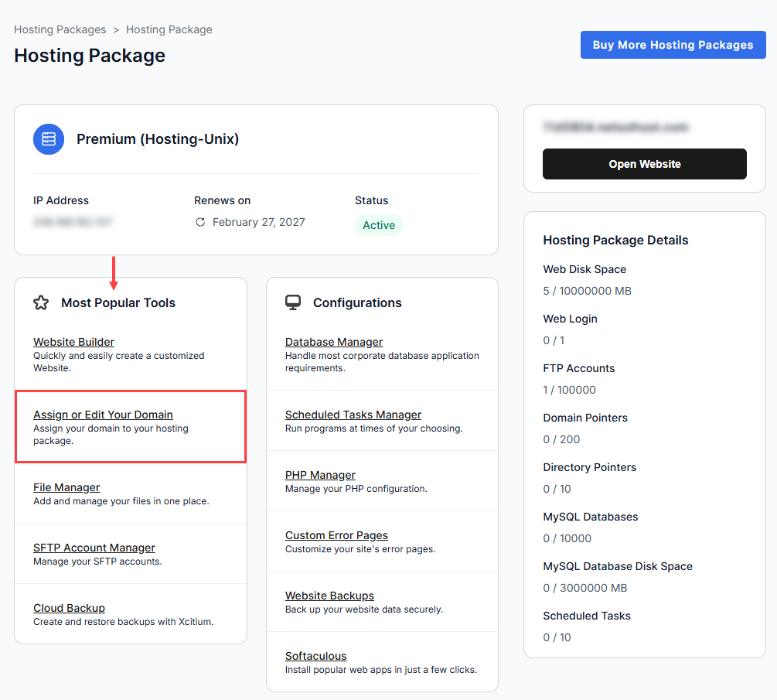Go back to Hosting Packages breadcrumb
This screenshot has width=777, height=700.
coord(60,29)
